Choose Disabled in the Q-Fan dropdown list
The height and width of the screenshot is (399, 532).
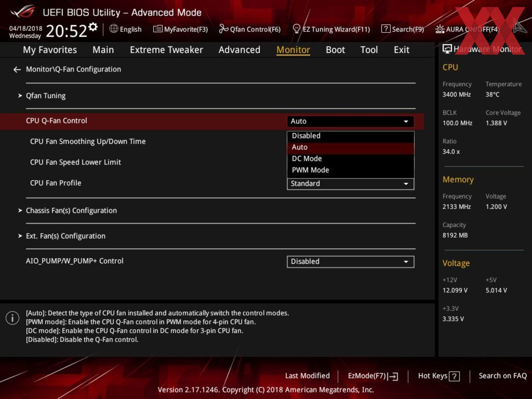pyautogui.click(x=350, y=136)
